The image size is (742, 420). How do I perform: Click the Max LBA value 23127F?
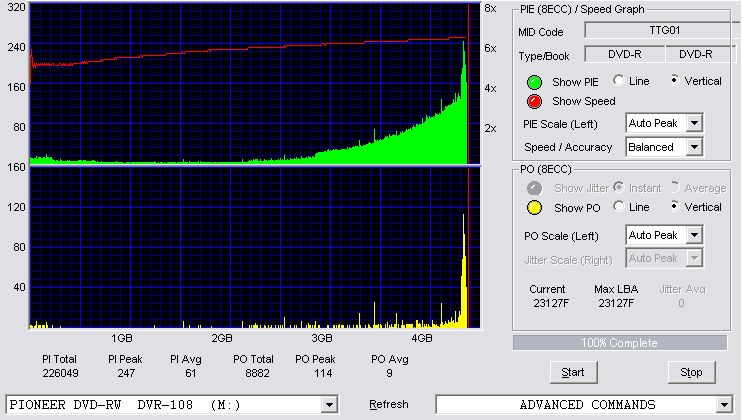(616, 303)
